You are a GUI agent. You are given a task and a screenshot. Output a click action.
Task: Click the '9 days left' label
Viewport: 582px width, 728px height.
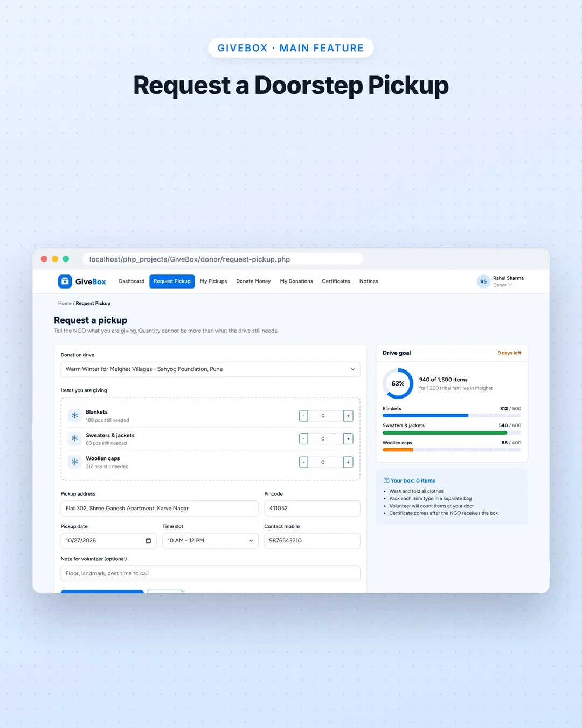pyautogui.click(x=509, y=353)
